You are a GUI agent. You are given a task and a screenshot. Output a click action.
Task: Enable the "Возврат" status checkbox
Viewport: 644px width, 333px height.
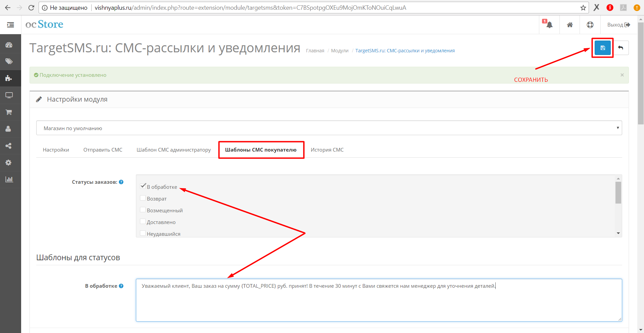point(143,198)
